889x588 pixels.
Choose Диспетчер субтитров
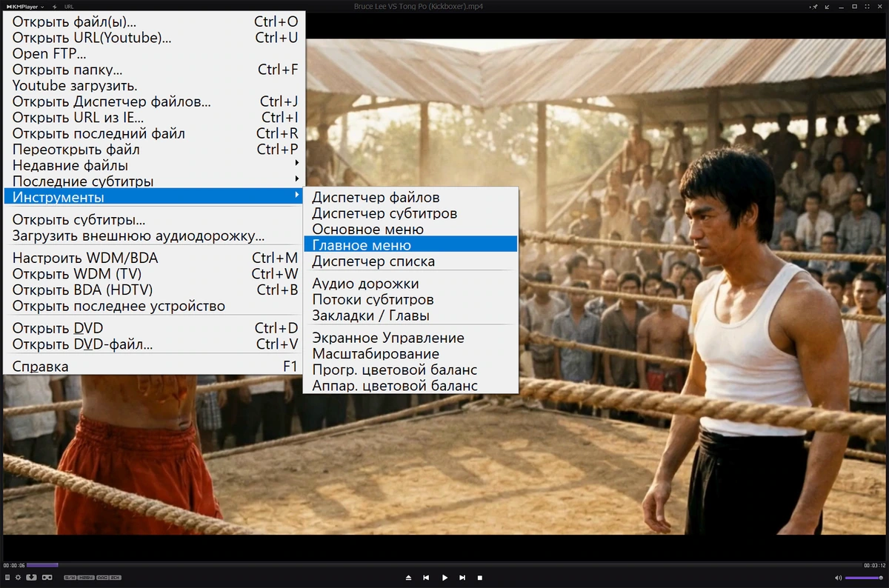click(410, 213)
